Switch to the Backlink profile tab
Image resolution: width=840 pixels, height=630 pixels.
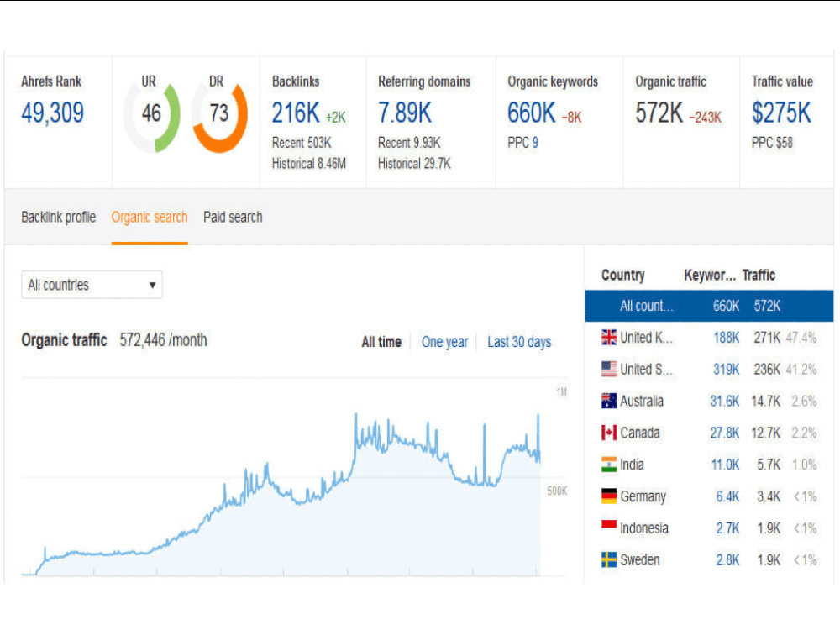click(59, 217)
